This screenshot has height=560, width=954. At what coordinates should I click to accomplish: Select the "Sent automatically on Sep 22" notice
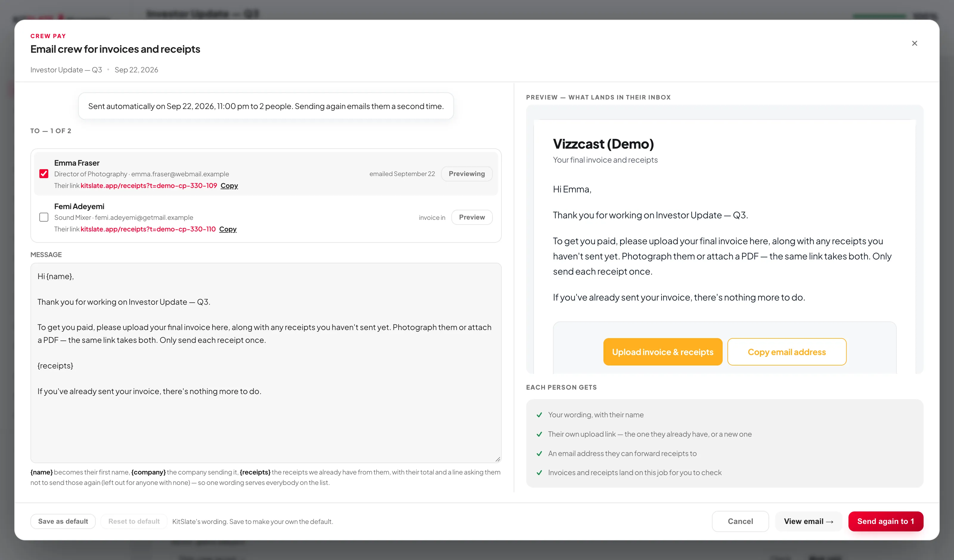click(x=266, y=106)
